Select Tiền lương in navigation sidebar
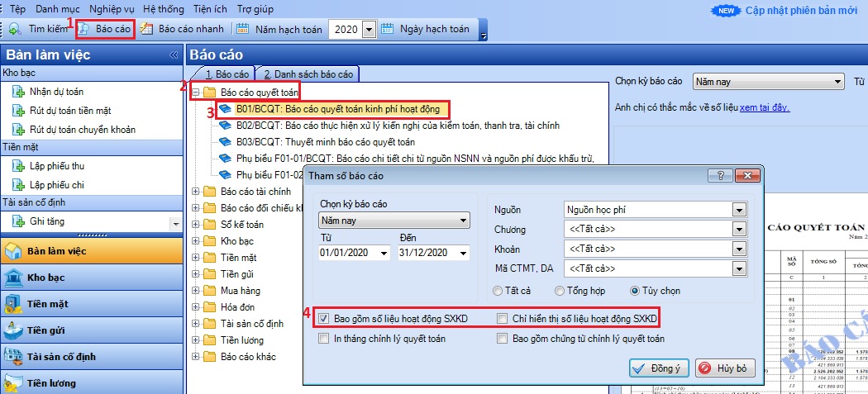The image size is (868, 394). (x=91, y=382)
